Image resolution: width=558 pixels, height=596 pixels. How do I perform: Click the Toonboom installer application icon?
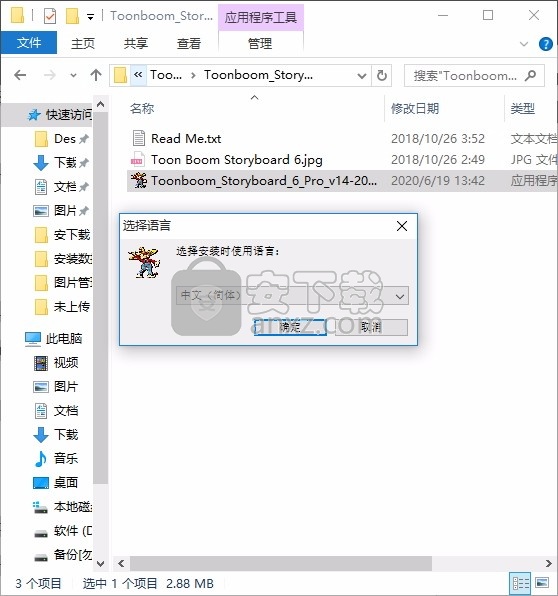pos(138,180)
